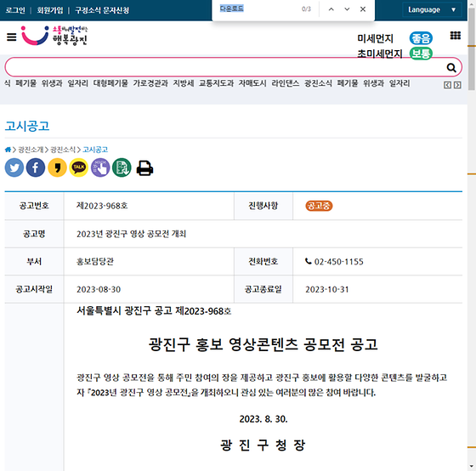476x471 pixels.
Task: Click phone number 02-450-1155
Action: (339, 262)
